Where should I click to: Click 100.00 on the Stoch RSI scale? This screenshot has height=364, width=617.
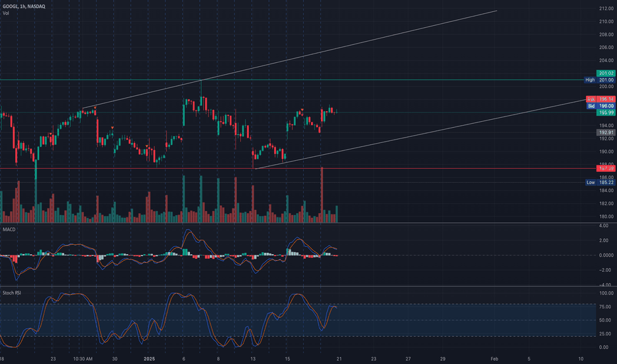[606, 293]
